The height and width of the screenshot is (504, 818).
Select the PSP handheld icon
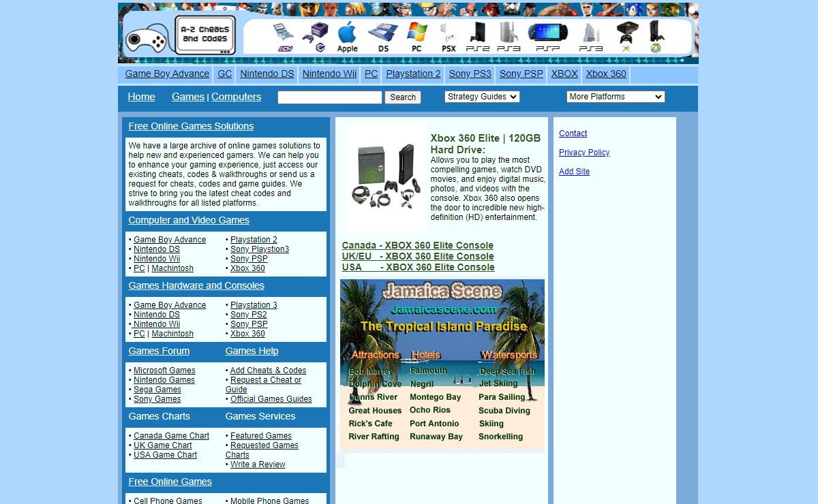(x=547, y=37)
